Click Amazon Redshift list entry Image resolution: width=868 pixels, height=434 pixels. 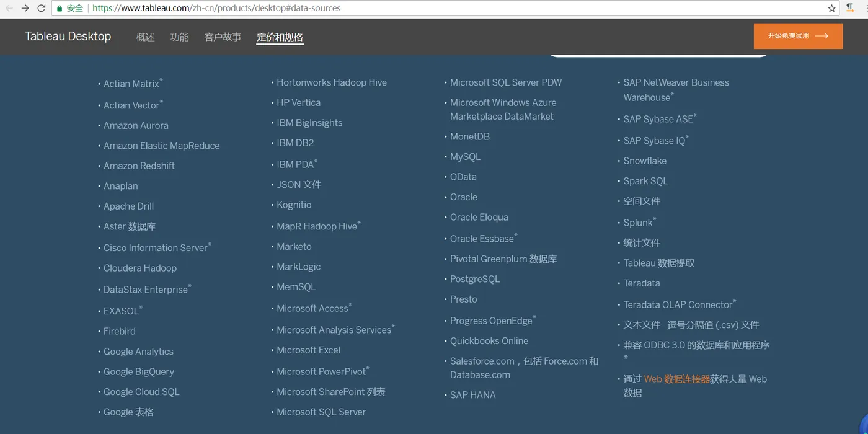[x=139, y=166]
